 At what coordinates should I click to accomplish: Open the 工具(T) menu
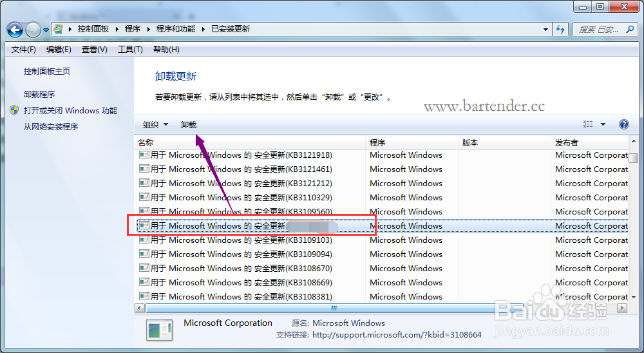tap(130, 50)
